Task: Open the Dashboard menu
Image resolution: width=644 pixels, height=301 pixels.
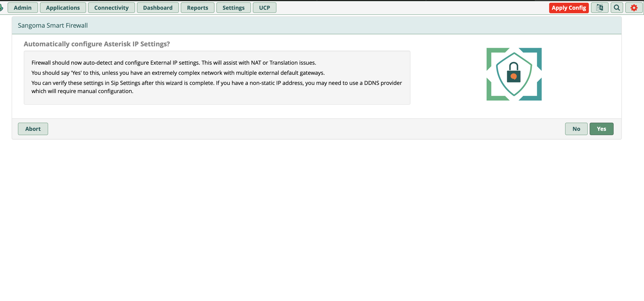Action: click(x=158, y=7)
